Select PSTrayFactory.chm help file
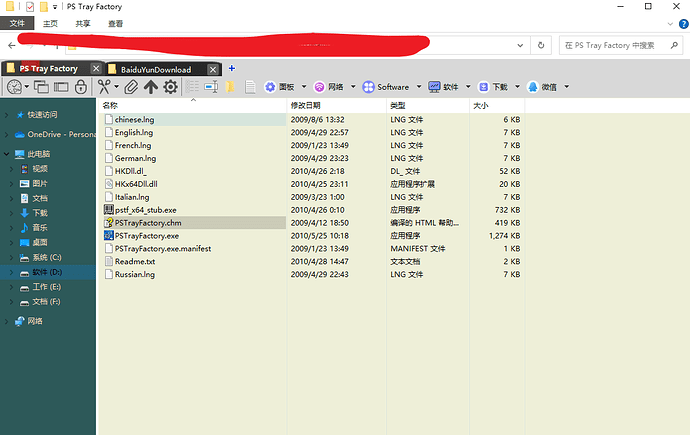This screenshot has width=690, height=435. 148,223
